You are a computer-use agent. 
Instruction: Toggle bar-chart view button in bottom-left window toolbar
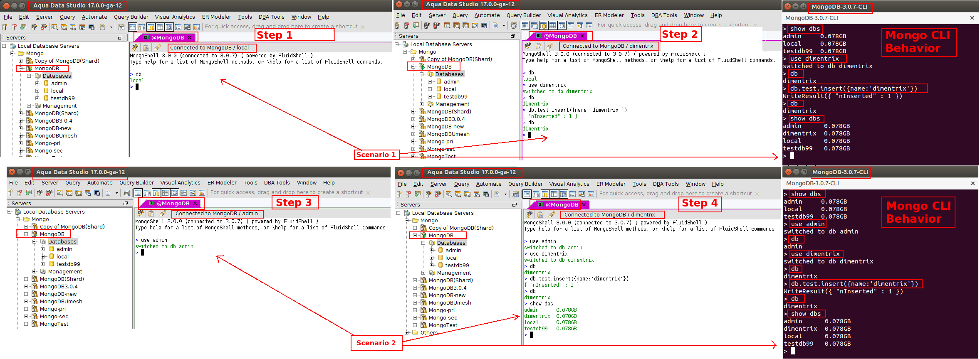click(202, 193)
